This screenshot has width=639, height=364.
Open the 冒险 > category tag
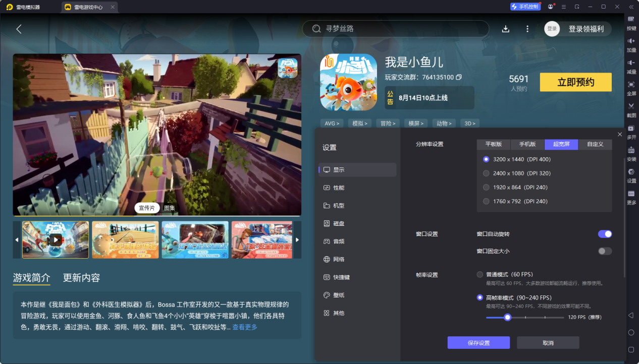[388, 123]
